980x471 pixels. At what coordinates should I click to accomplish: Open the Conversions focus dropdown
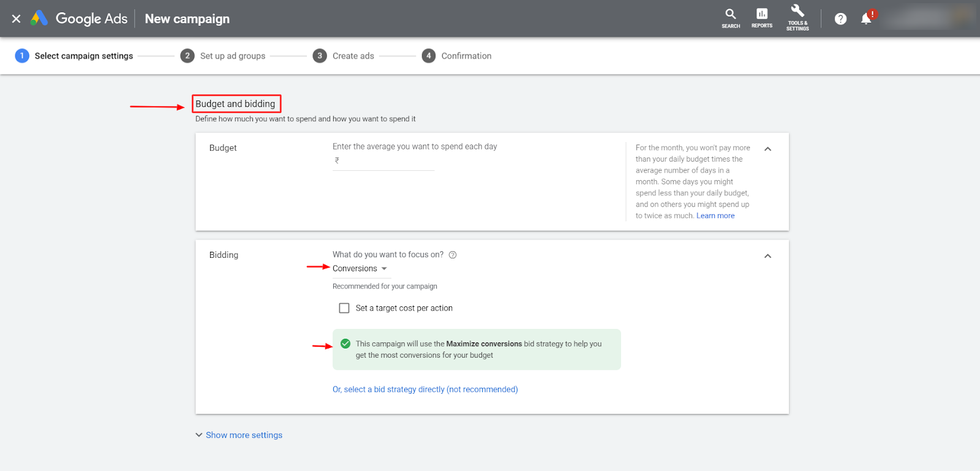coord(360,269)
